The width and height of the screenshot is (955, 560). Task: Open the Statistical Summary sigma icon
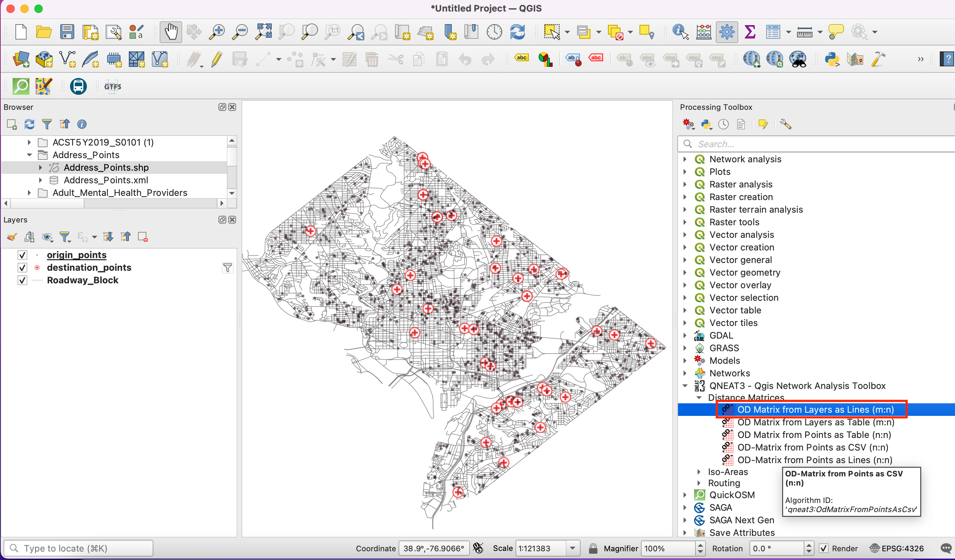pos(749,32)
